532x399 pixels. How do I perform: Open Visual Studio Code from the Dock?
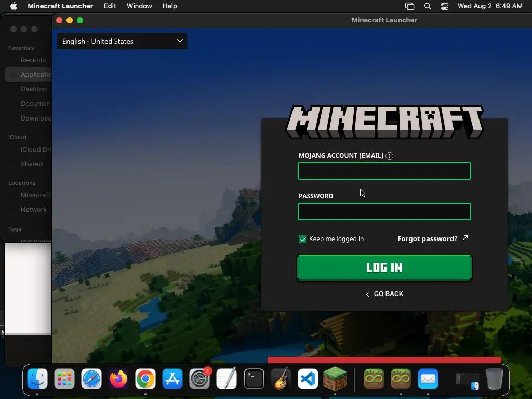click(x=308, y=379)
